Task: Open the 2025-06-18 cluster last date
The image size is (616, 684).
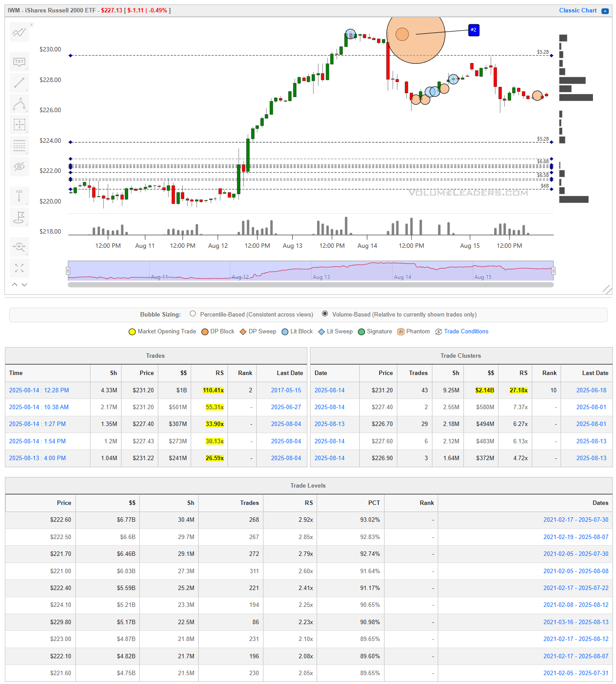Action: coord(591,391)
